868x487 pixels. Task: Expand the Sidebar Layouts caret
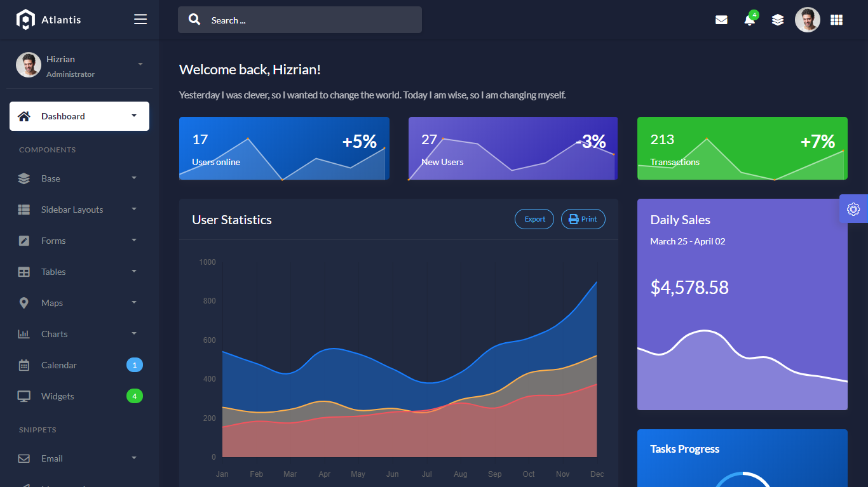pos(134,209)
